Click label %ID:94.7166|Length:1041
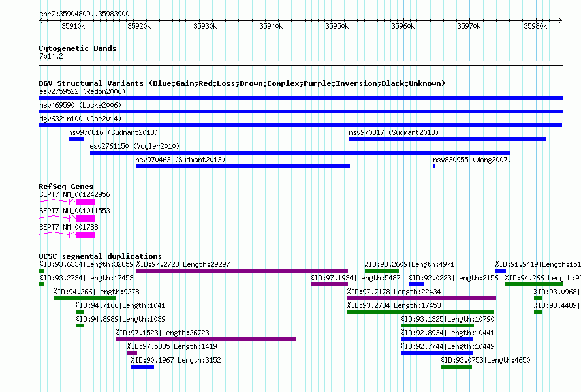Image resolution: width=581 pixels, height=392 pixels. pos(120,305)
